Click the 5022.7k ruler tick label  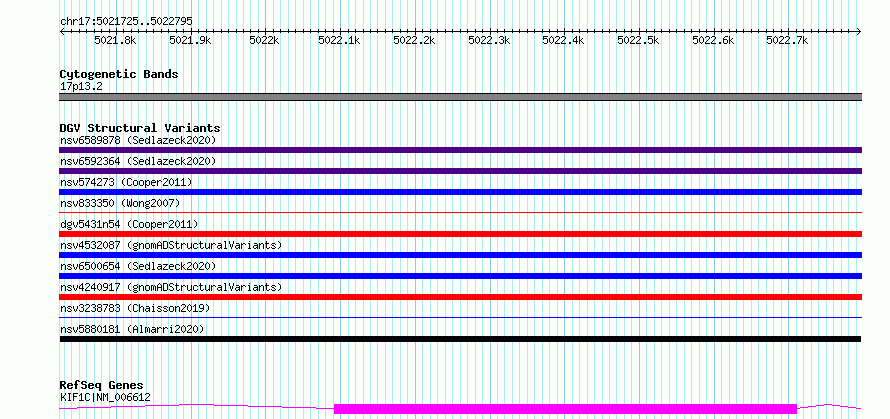[787, 40]
